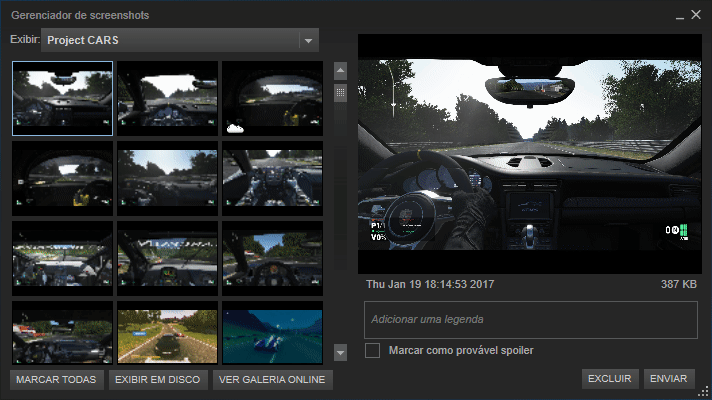
Task: Select the chase-camera black car thumbnail
Action: 168,333
